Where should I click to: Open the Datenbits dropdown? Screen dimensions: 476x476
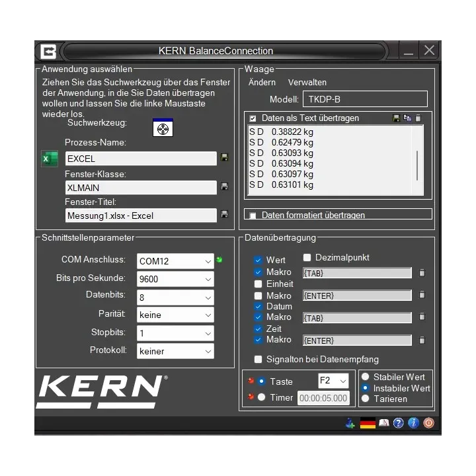[x=175, y=297]
